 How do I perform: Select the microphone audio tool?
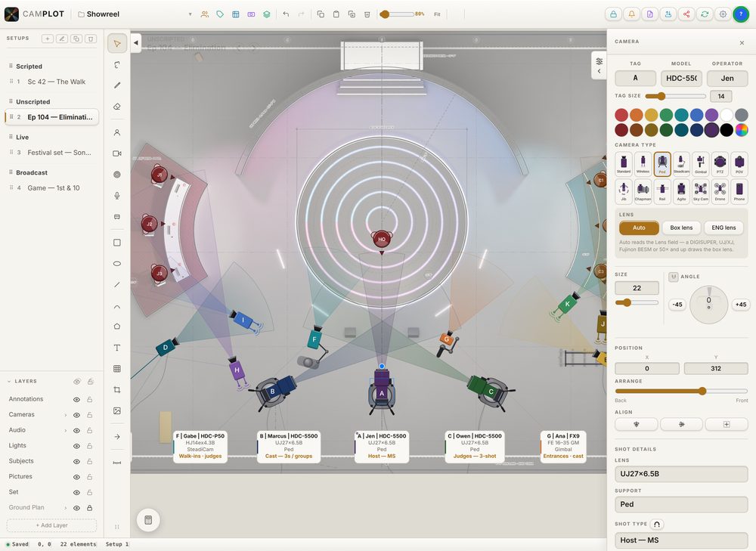[x=117, y=196]
